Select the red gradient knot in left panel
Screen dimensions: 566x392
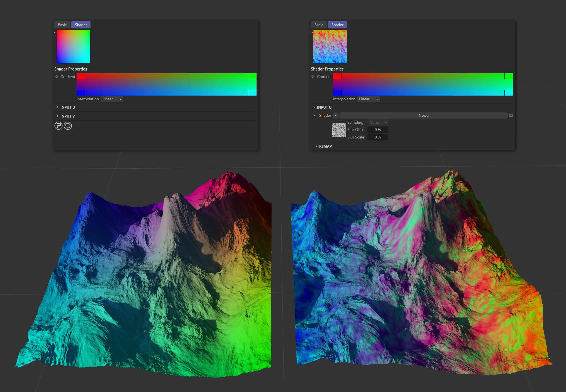81,76
